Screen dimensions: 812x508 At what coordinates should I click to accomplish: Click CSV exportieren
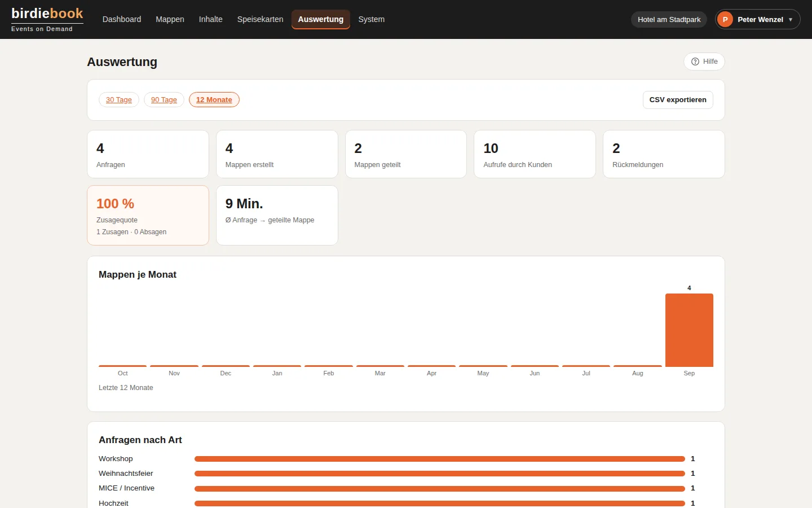click(678, 100)
